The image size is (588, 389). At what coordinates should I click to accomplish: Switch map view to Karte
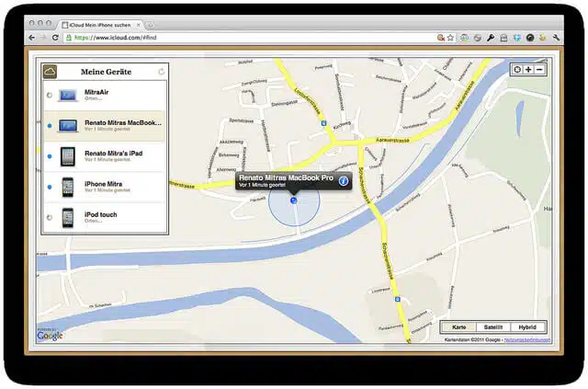459,327
